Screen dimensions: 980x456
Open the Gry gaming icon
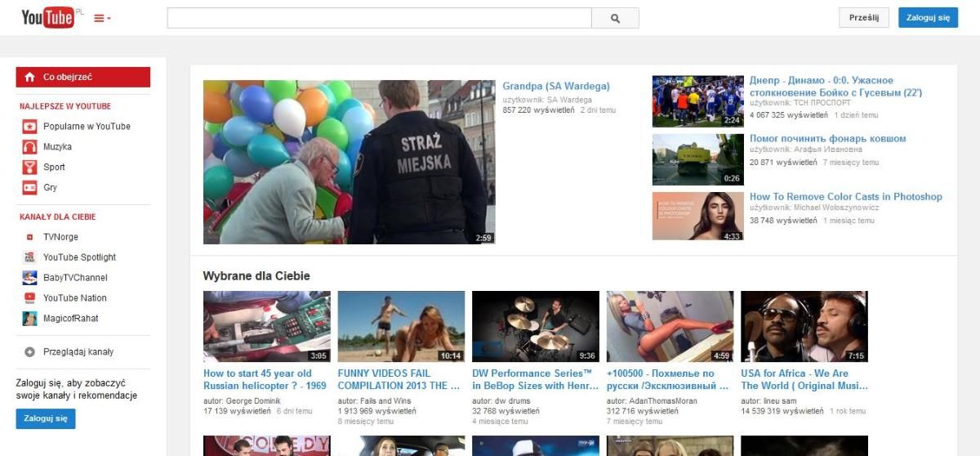(29, 188)
